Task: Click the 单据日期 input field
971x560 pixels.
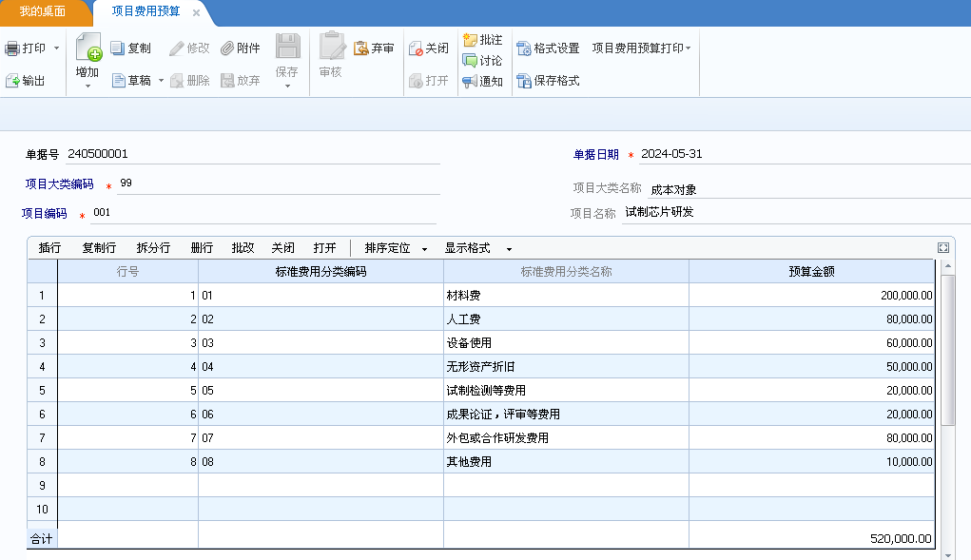Action: (799, 155)
